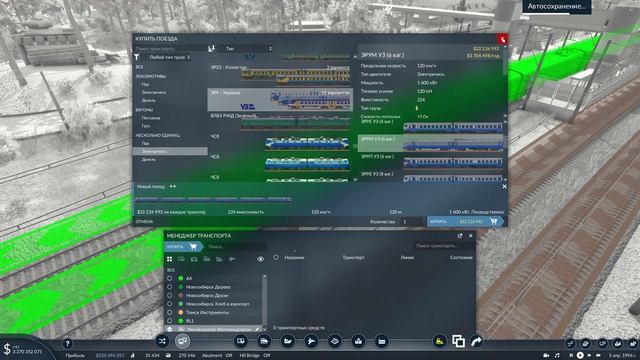Filter transport manager by aircraft icon
Viewport: 640px width, 360px height.
(232, 259)
